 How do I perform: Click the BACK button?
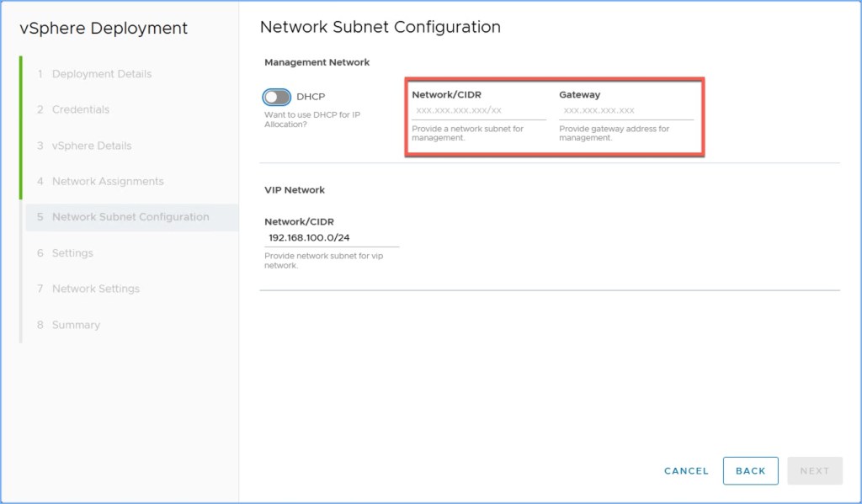tap(750, 471)
